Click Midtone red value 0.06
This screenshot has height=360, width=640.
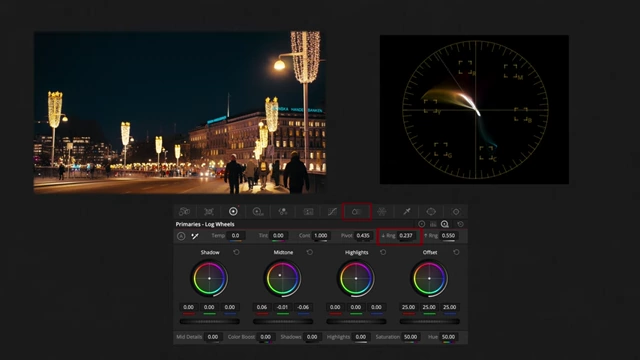point(262,307)
